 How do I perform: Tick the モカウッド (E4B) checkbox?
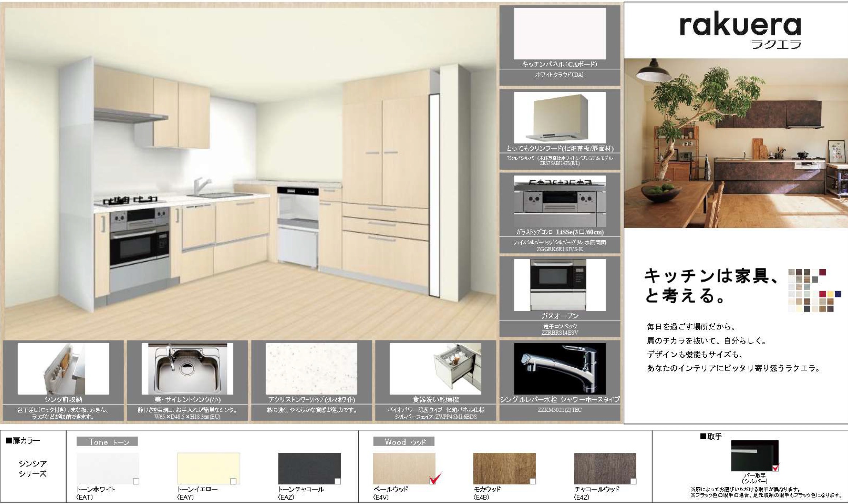click(x=533, y=481)
